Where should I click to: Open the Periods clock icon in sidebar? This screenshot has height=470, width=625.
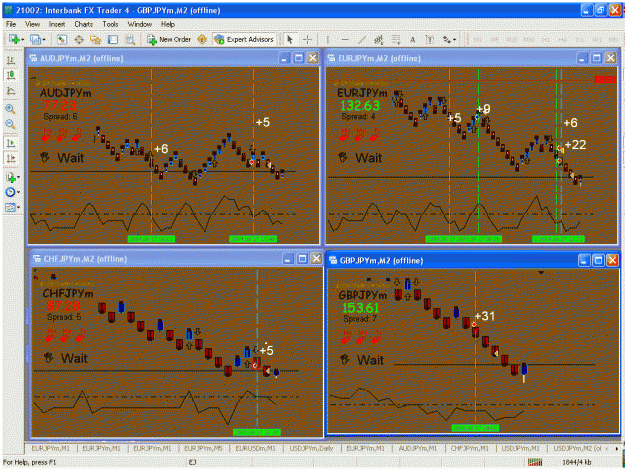(x=10, y=192)
